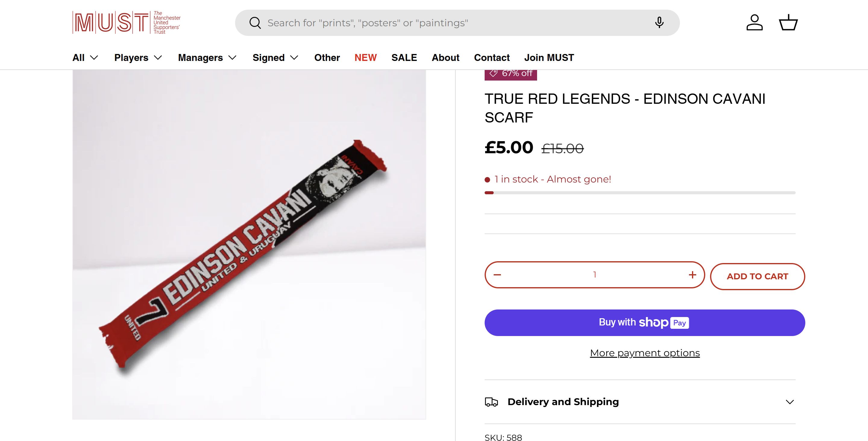Screen dimensions: 868x441
Task: Open the NEW products page
Action: click(365, 58)
